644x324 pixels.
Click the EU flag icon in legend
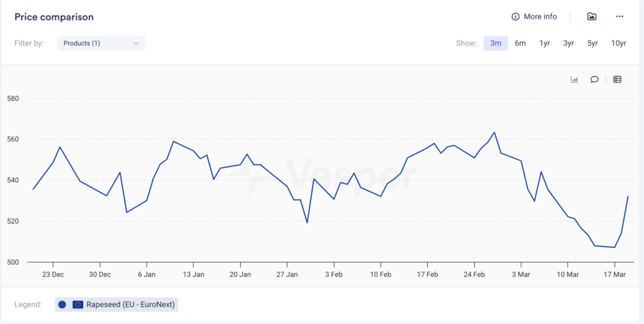(78, 304)
